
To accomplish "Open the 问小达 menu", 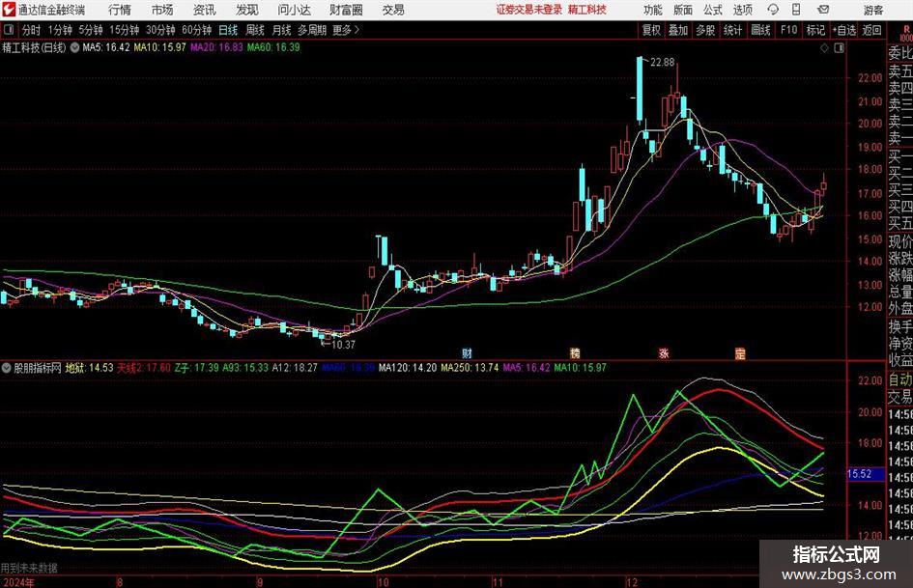I will coord(294,10).
